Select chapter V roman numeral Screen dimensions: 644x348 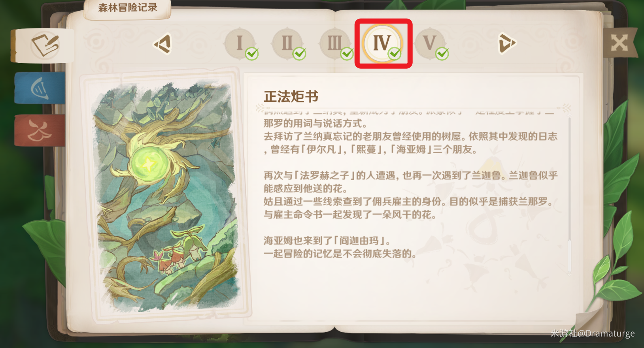[430, 43]
